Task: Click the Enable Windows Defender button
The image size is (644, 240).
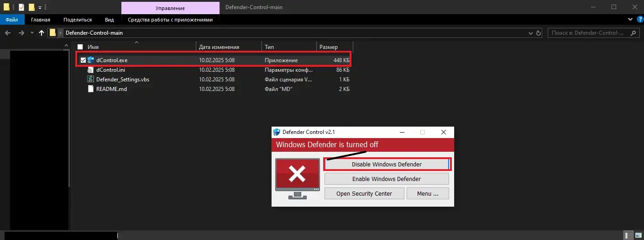Action: [x=386, y=179]
